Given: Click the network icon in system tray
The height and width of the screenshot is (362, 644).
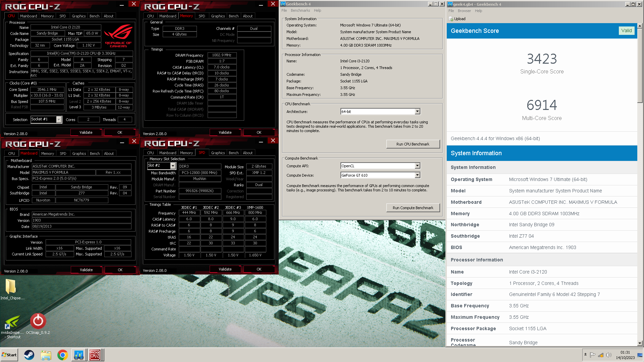Looking at the screenshot, I should pyautogui.click(x=601, y=355).
